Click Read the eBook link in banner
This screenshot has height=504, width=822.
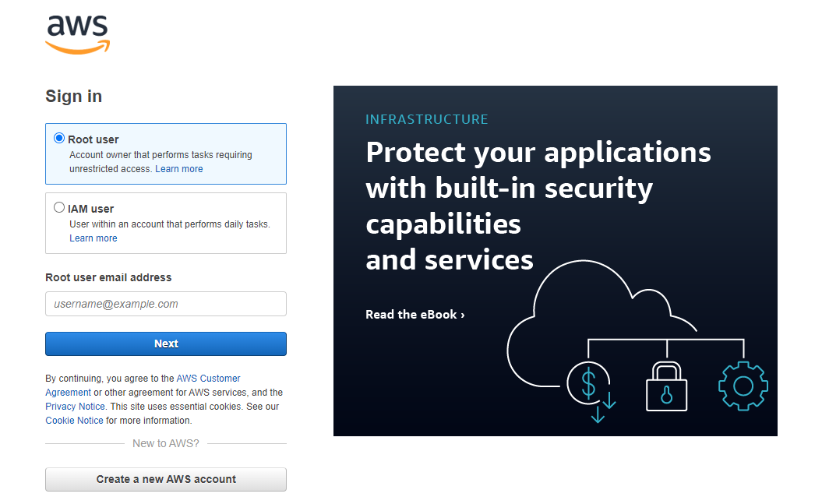tap(415, 315)
